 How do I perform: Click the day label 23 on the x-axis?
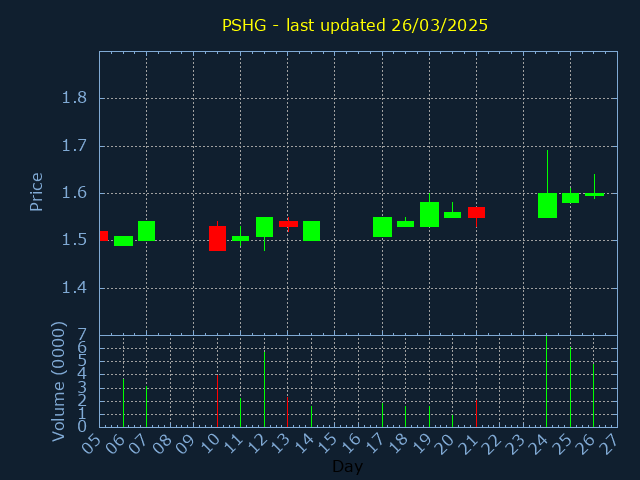click(516, 443)
